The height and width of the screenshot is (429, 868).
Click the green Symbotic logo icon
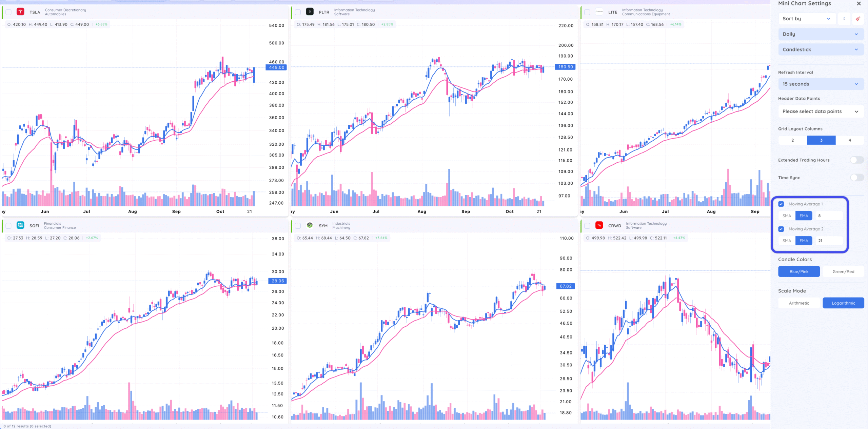click(x=310, y=225)
